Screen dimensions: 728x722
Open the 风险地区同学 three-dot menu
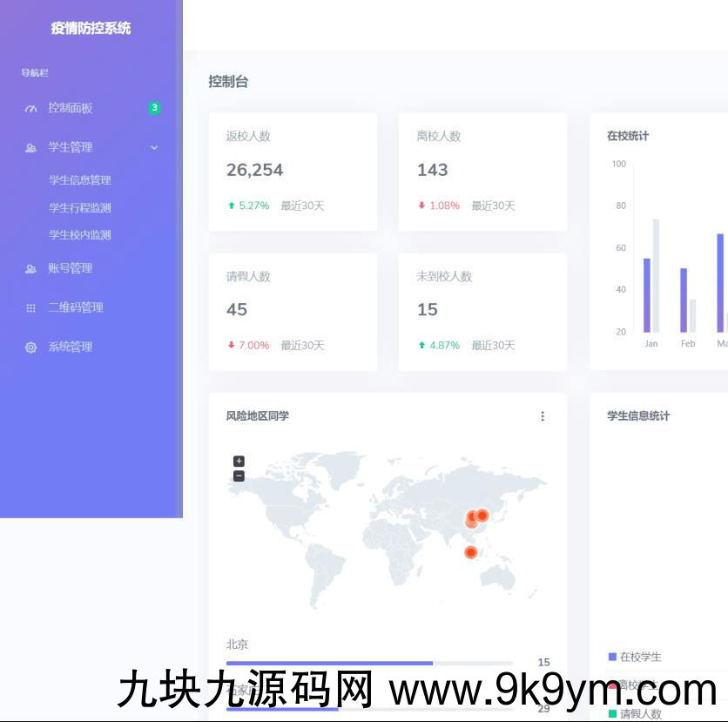click(543, 416)
